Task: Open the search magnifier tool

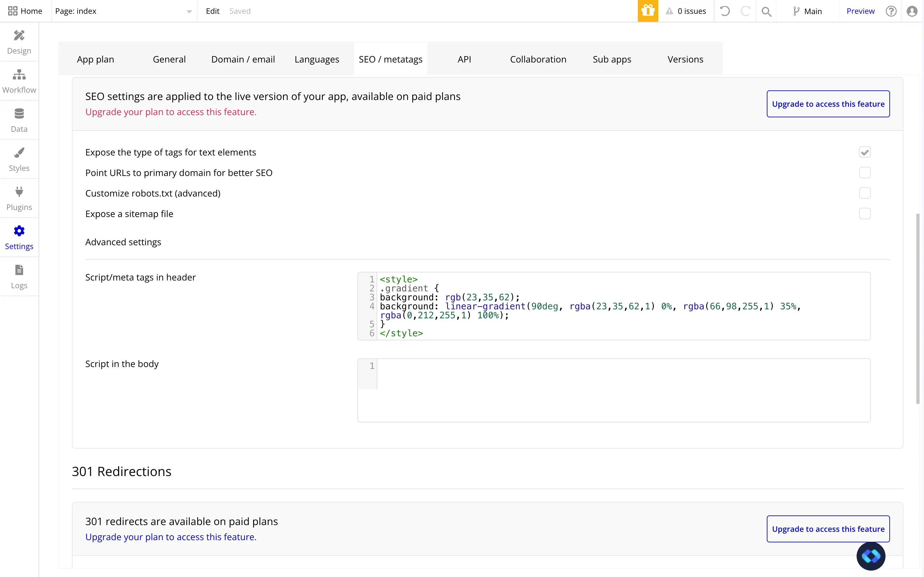Action: (766, 12)
